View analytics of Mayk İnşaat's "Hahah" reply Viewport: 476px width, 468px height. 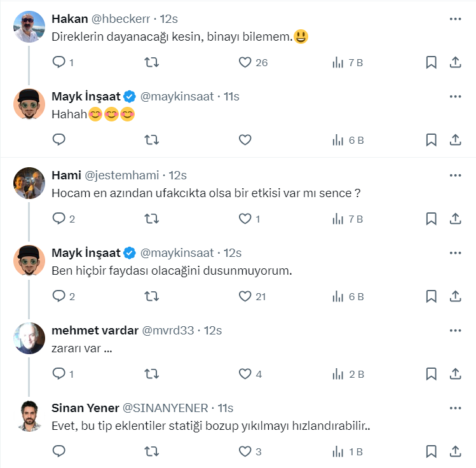click(x=338, y=140)
